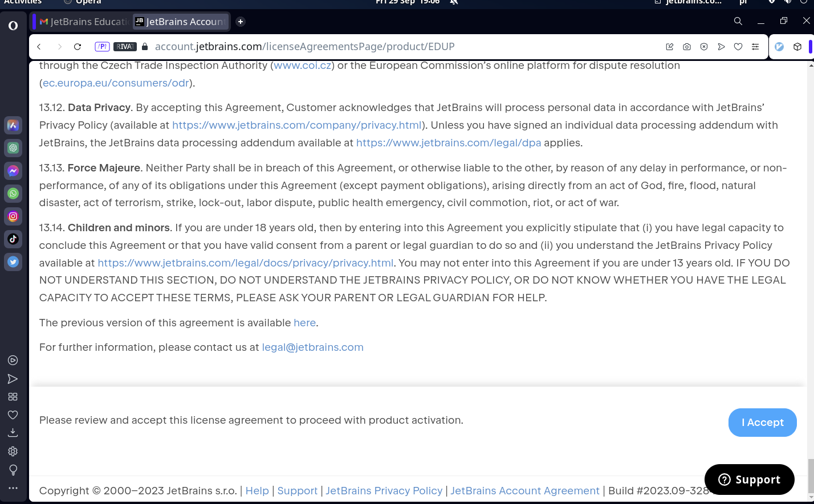Open ad blocker shield icon

704,47
